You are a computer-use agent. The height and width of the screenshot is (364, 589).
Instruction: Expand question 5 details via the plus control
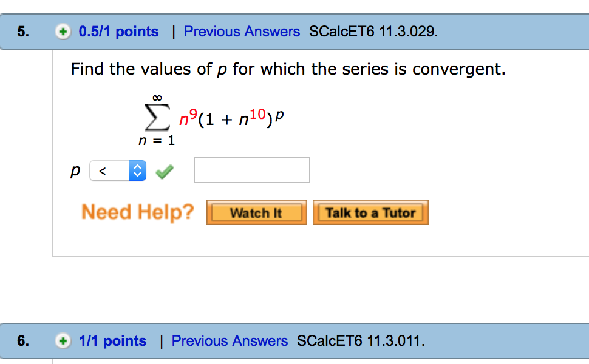[63, 31]
